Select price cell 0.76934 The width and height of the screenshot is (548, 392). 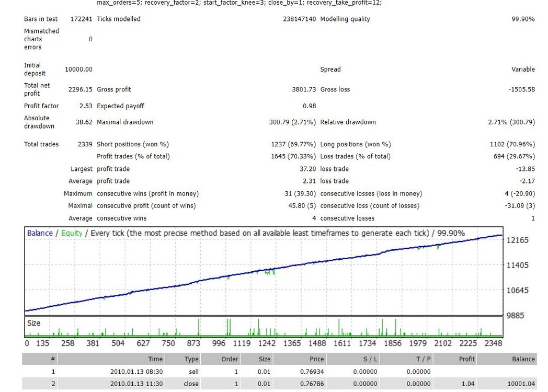312,372
